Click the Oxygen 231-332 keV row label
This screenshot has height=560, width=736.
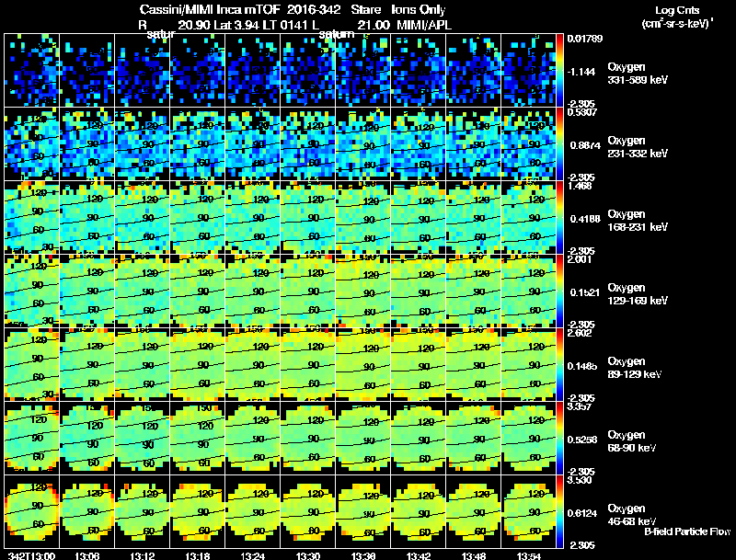638,147
